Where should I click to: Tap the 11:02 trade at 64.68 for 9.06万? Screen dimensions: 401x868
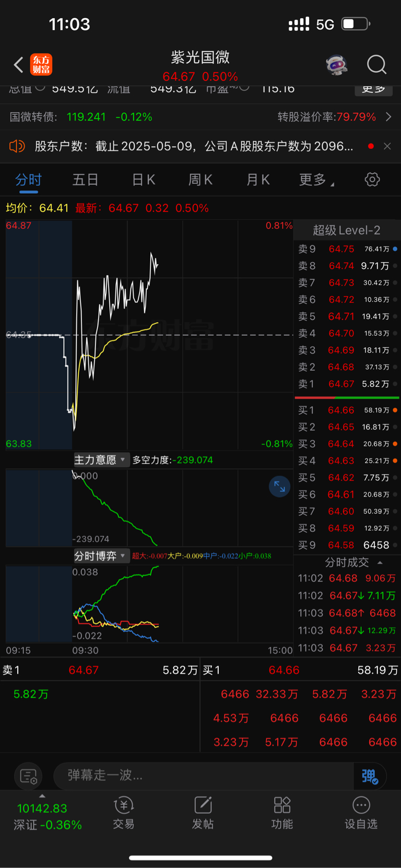(x=347, y=579)
